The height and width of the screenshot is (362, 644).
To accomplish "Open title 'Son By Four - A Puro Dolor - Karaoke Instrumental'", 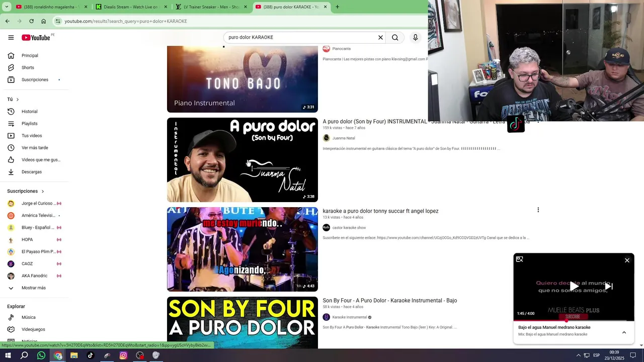I will tap(390, 301).
